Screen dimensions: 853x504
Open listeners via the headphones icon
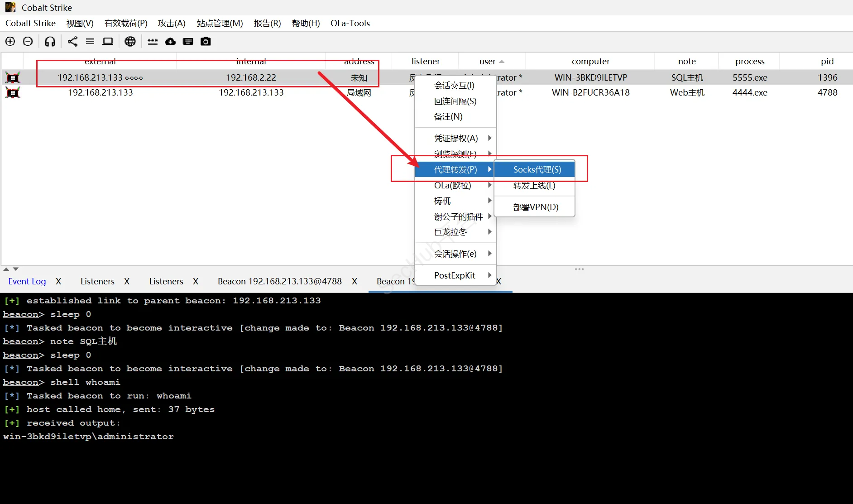(x=50, y=42)
